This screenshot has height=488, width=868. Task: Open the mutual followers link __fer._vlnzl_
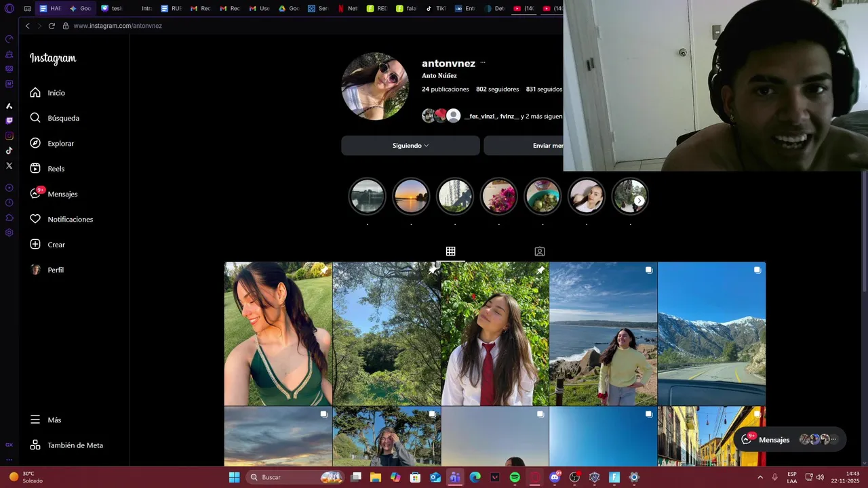point(480,117)
